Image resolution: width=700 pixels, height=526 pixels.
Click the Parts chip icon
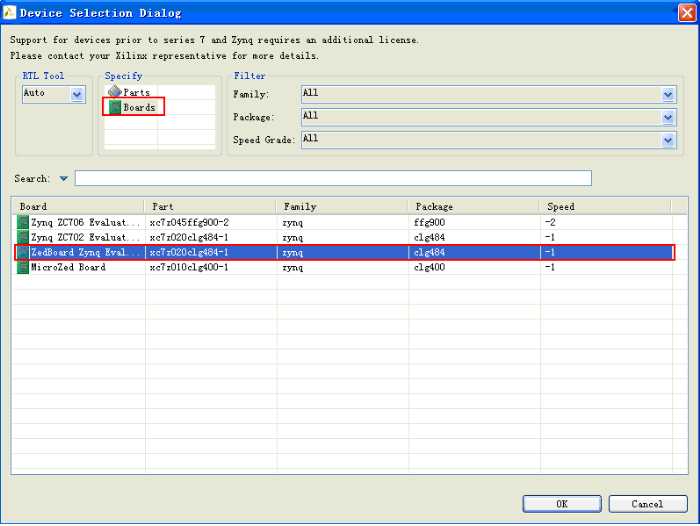click(x=115, y=92)
